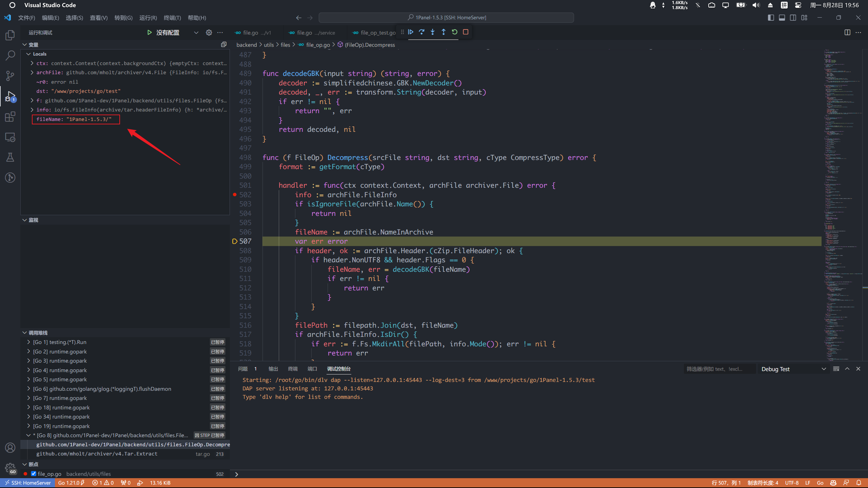Select the Source Control icon
Viewport: 868px width, 488px height.
tap(10, 76)
